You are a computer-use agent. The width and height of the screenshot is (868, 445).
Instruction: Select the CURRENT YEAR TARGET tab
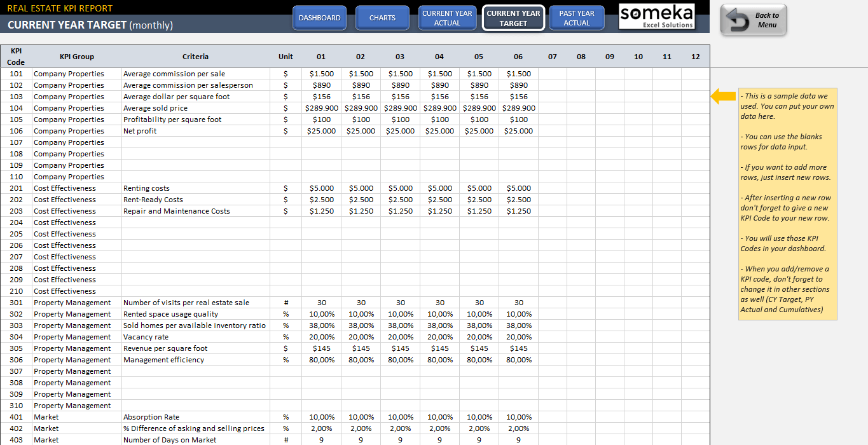(513, 18)
